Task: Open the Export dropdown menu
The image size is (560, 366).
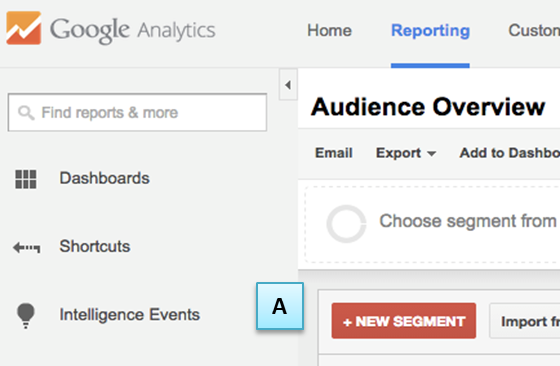Action: tap(406, 153)
